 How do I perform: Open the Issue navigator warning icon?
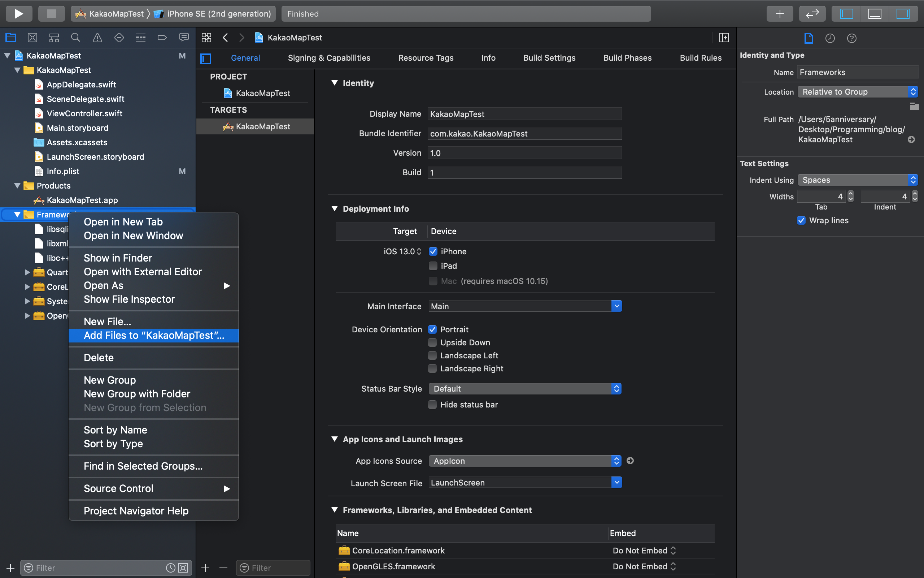click(97, 38)
